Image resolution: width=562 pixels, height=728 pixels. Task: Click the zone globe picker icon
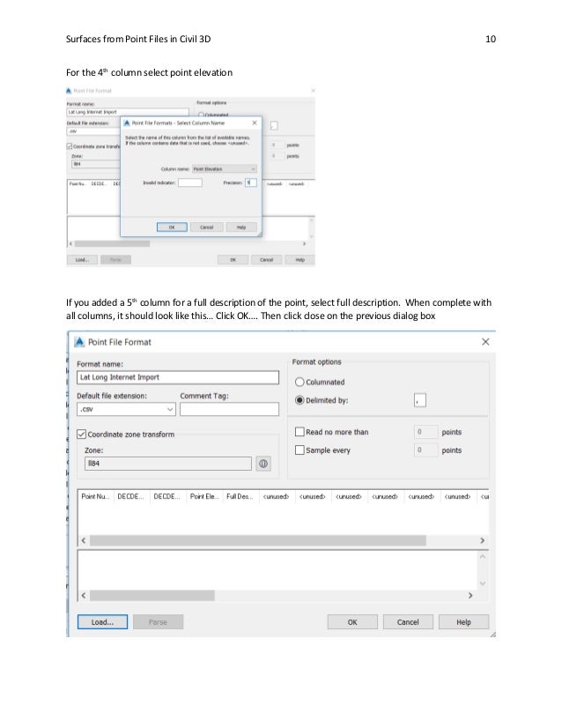coord(263,464)
